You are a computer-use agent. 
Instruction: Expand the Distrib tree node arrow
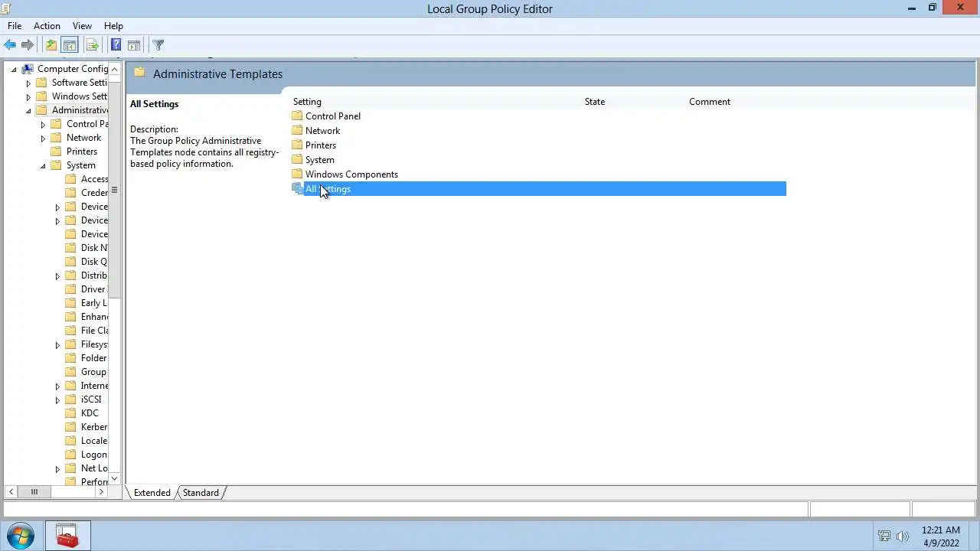pyautogui.click(x=57, y=275)
